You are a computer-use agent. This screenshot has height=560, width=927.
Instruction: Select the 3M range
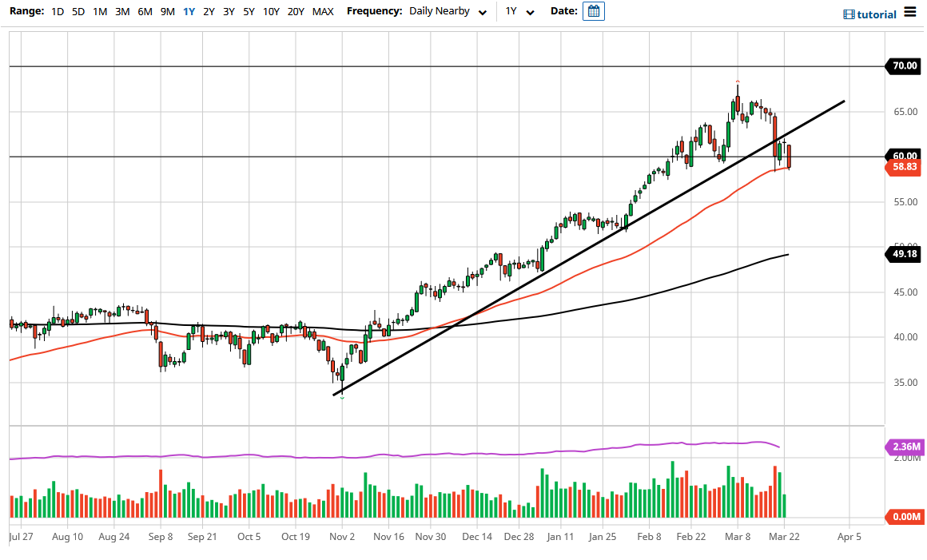pos(121,12)
